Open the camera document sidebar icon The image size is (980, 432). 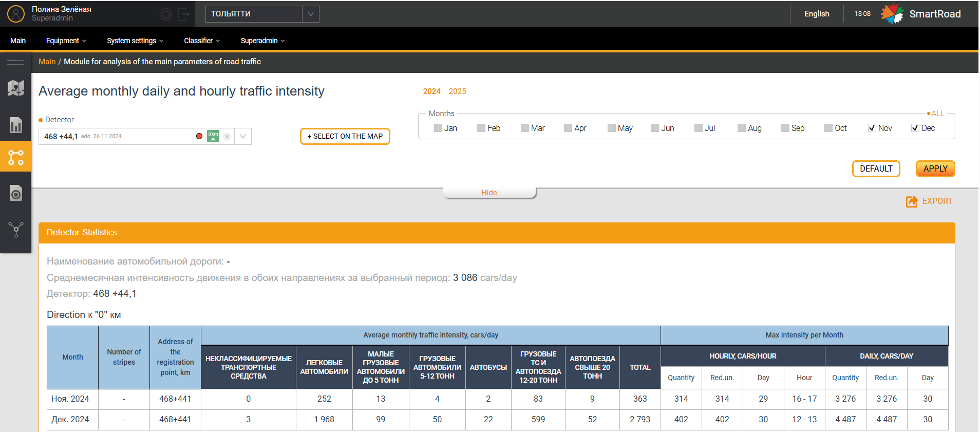point(16,193)
